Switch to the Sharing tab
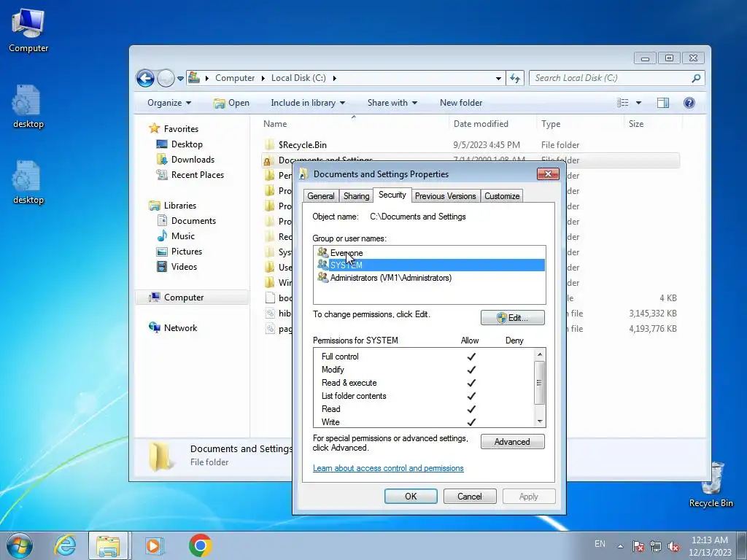 [x=356, y=196]
